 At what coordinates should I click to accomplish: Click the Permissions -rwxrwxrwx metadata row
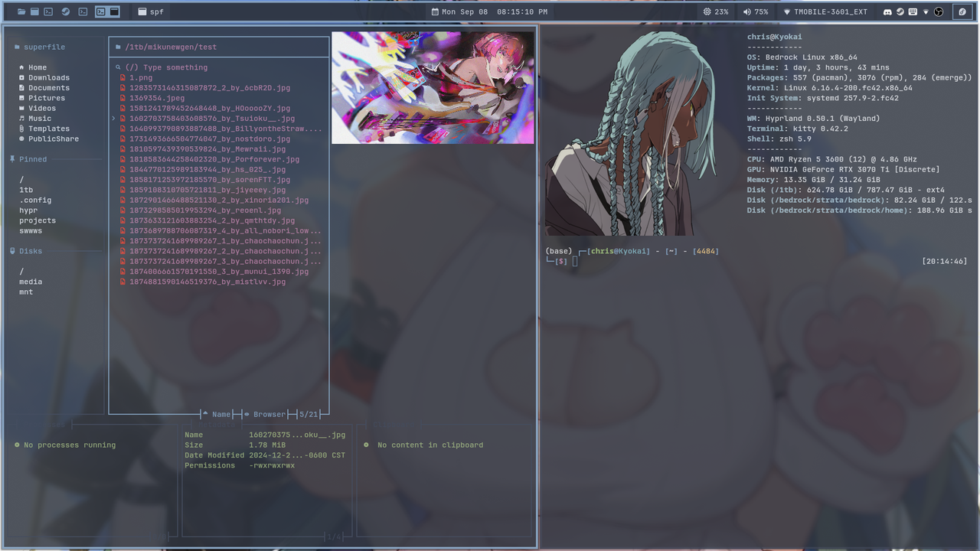pyautogui.click(x=240, y=465)
